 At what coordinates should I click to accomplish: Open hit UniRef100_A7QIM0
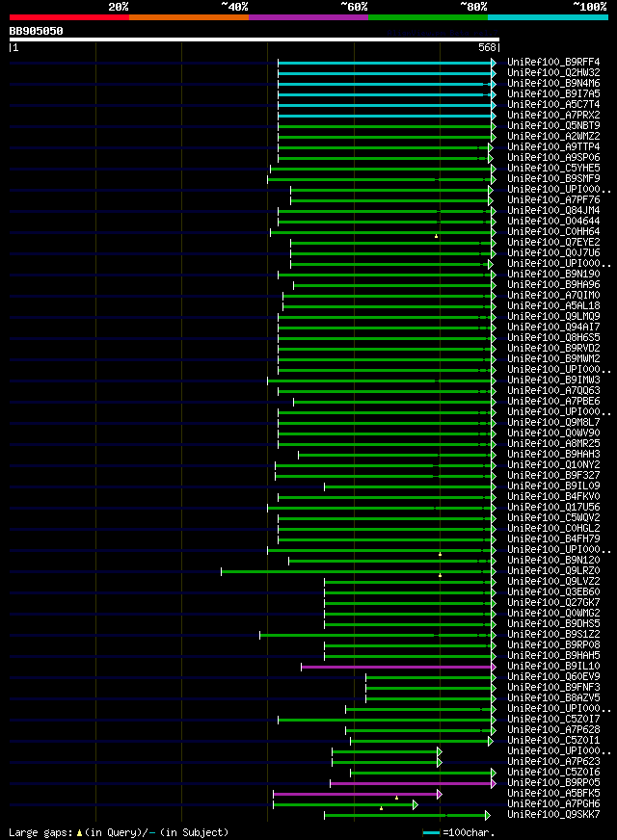click(x=553, y=295)
